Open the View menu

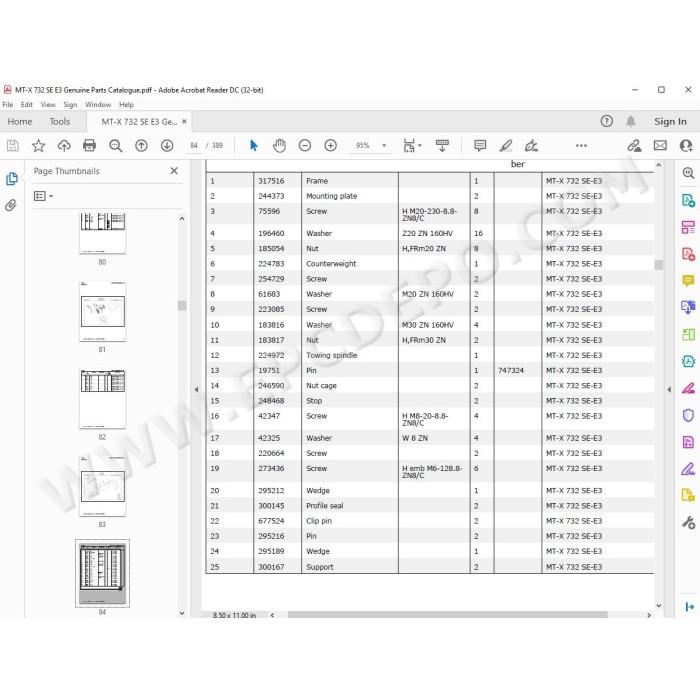point(48,104)
